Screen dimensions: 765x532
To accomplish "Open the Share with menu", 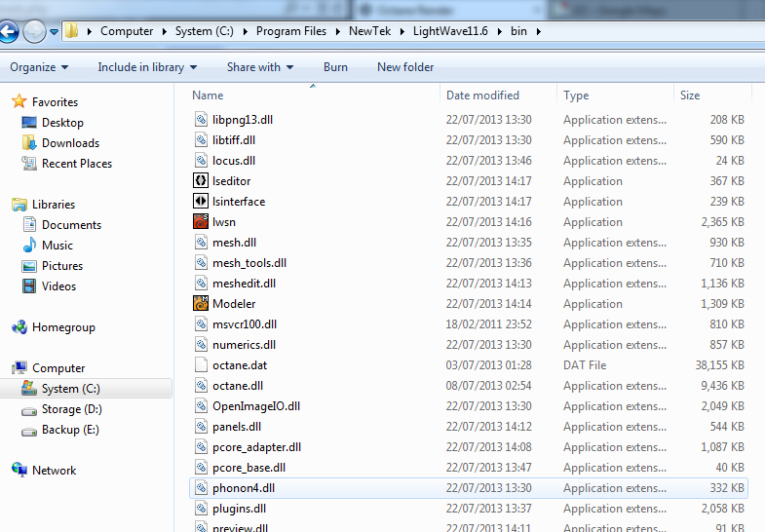I will click(x=260, y=67).
